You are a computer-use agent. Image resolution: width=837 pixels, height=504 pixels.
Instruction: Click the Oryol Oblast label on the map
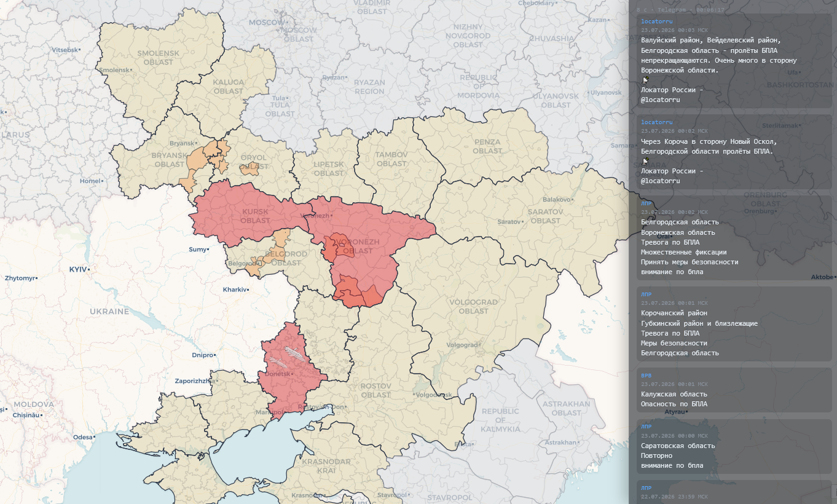pyautogui.click(x=254, y=162)
